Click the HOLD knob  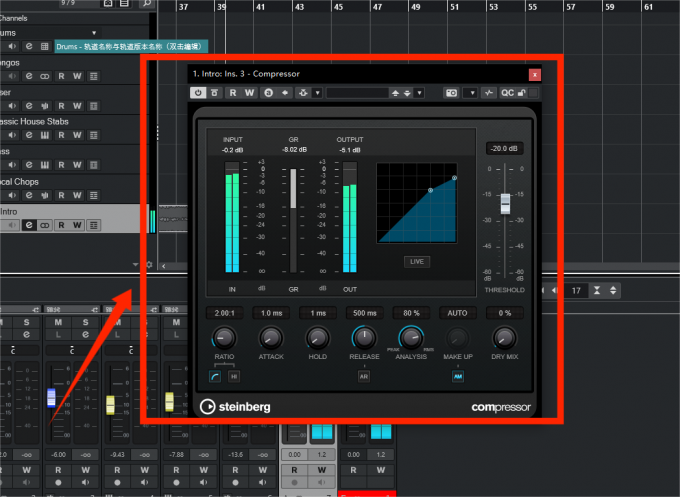pos(318,338)
